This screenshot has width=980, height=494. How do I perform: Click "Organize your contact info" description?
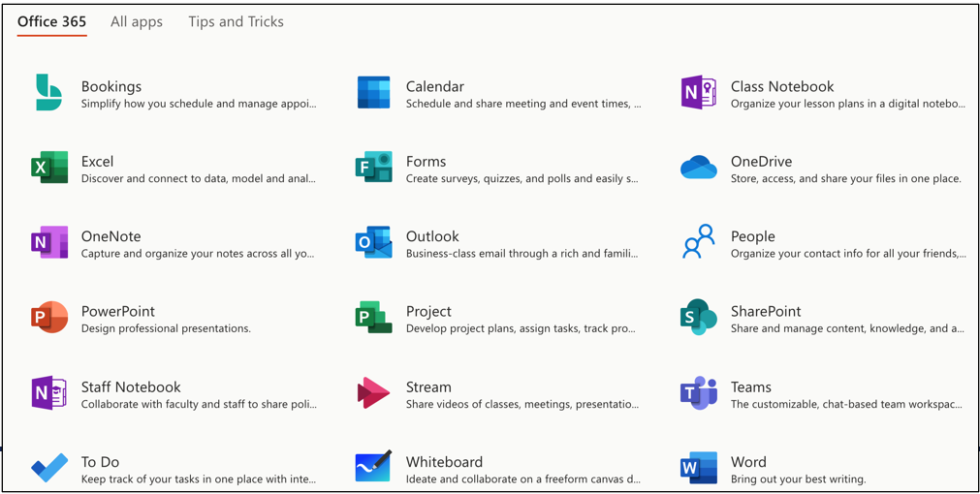[x=848, y=254]
